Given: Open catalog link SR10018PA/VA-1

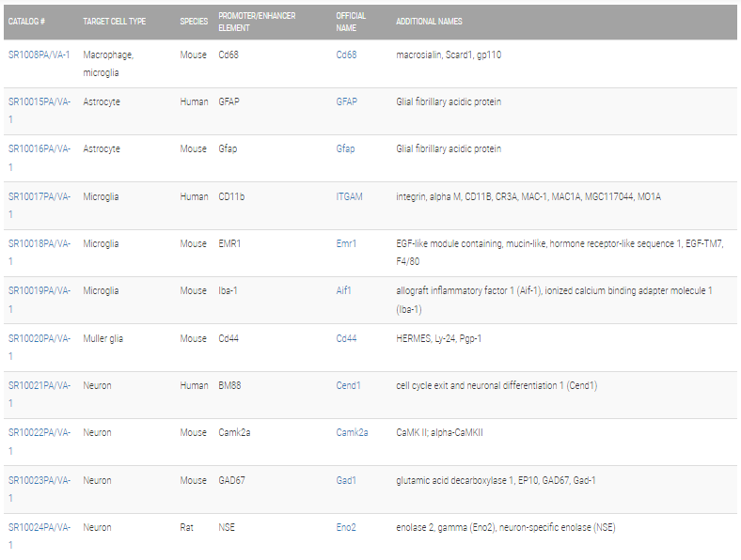Looking at the screenshot, I should pos(39,252).
